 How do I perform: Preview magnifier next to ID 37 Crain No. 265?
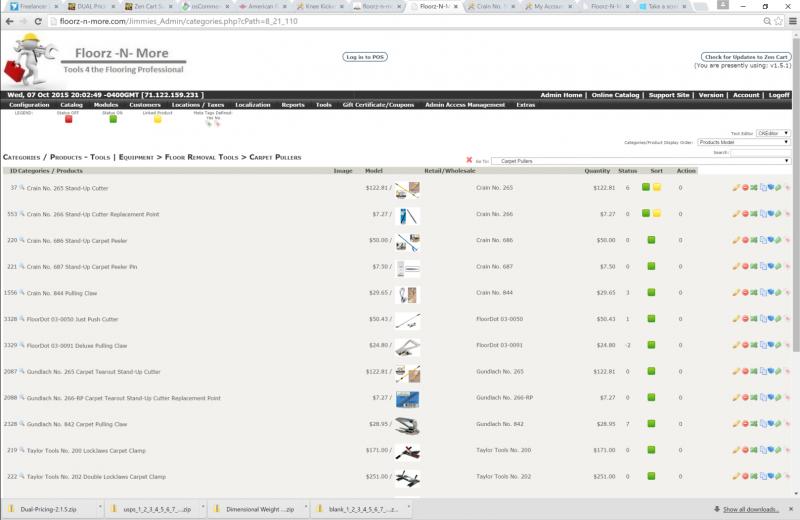22,187
